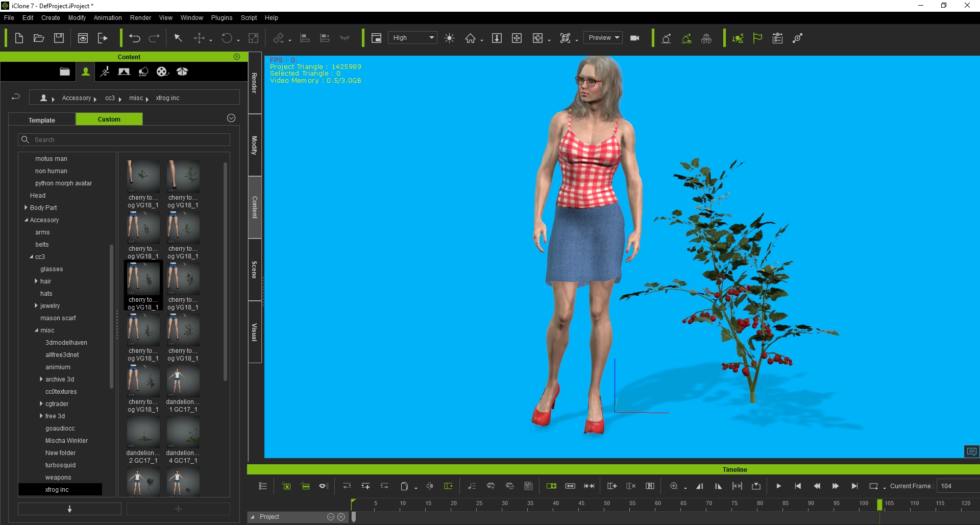The width and height of the screenshot is (980, 525).
Task: Click the thumbnail list scrollbar
Action: point(225,272)
